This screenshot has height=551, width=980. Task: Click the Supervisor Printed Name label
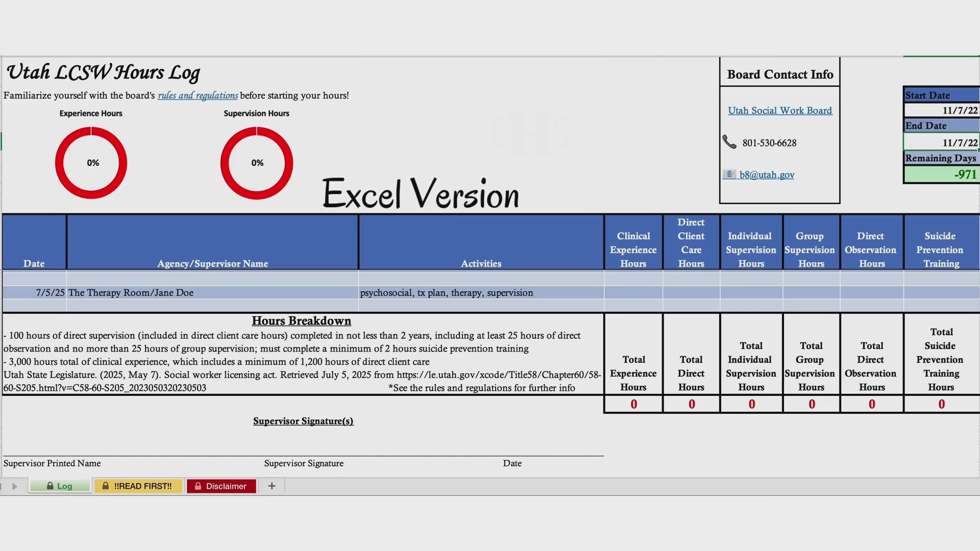52,463
